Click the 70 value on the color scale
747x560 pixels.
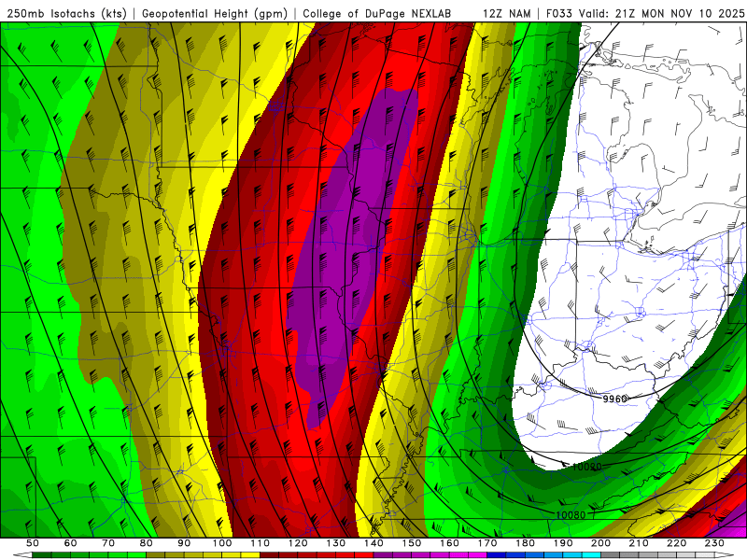coord(108,543)
